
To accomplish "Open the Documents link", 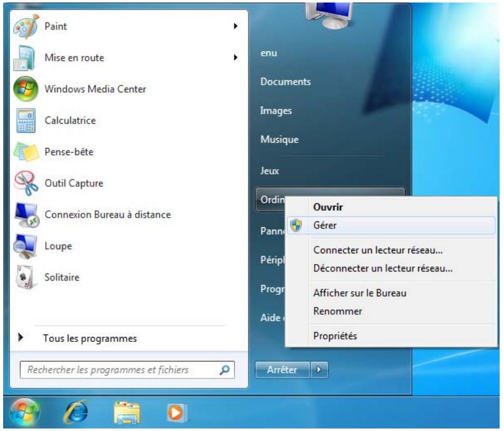I will (x=286, y=82).
